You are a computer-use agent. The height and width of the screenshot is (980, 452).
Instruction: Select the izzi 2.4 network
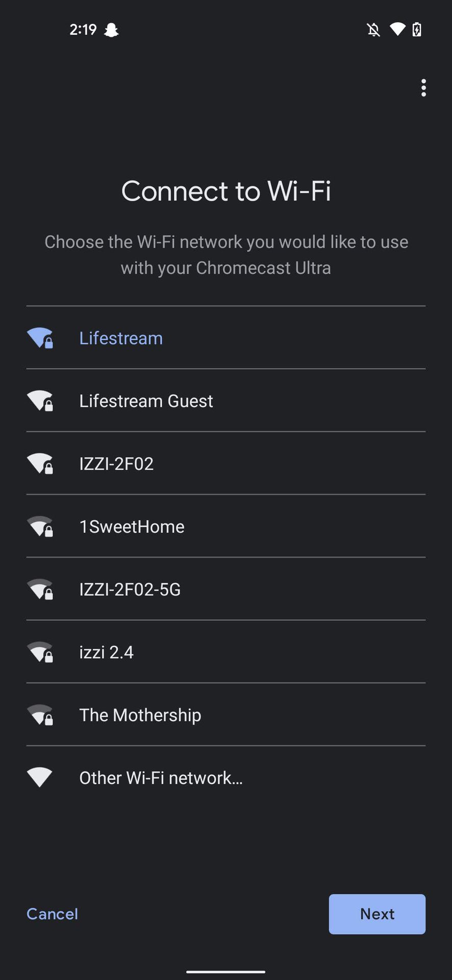[x=106, y=652]
